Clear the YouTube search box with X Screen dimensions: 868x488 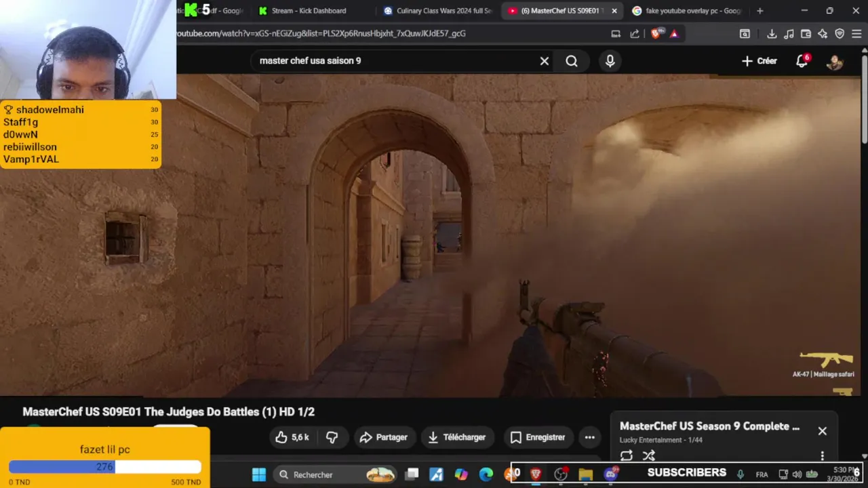point(544,61)
